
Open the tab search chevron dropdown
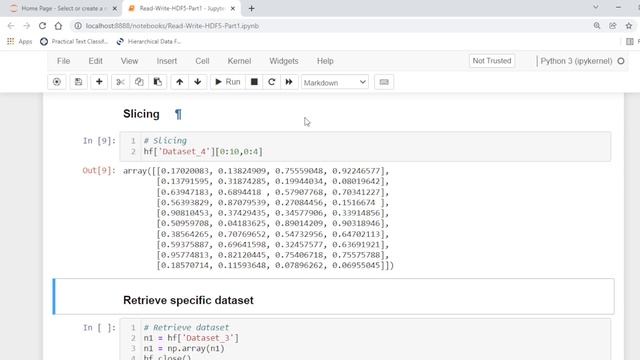[596, 7]
